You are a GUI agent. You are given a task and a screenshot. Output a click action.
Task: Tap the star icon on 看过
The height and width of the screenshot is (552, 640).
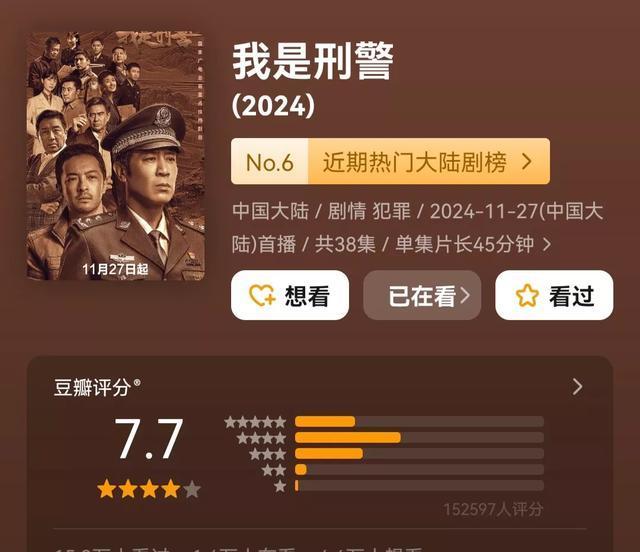pos(527,296)
